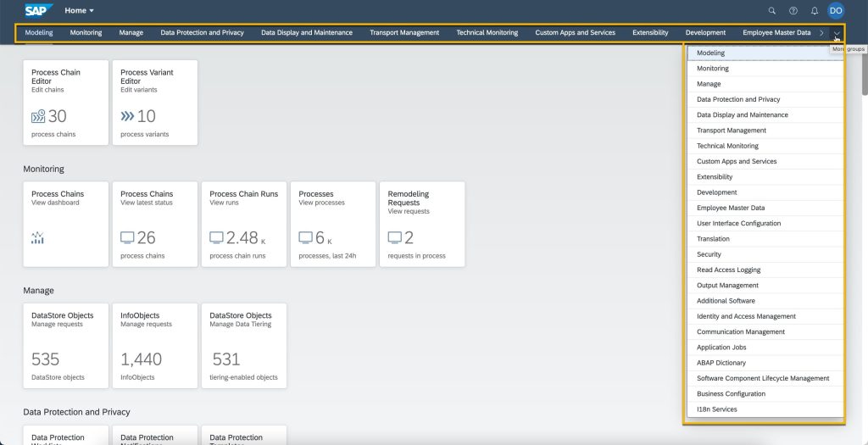Select I18n Services in the list

coord(765,409)
